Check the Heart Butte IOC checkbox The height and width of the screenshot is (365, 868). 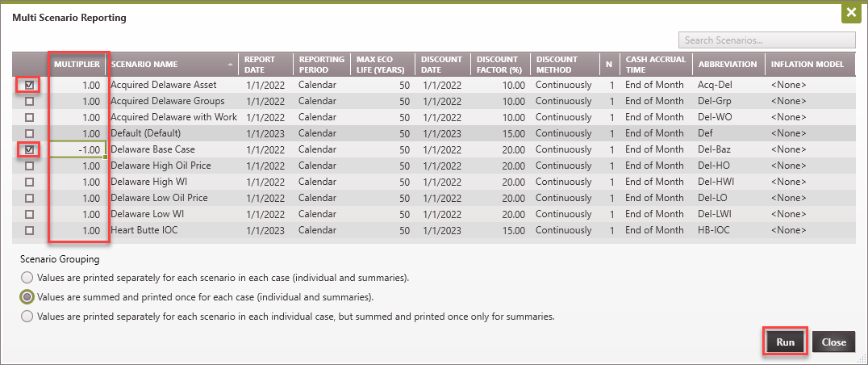[30, 230]
